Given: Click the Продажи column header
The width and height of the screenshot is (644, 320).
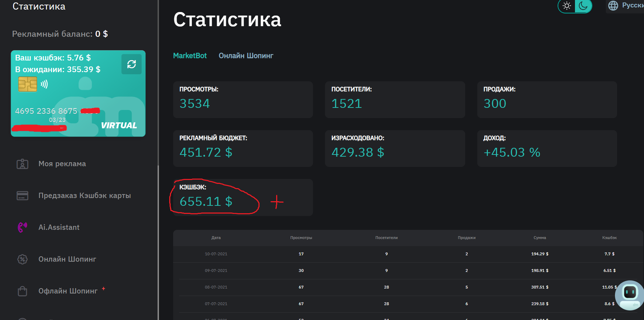Looking at the screenshot, I should (x=467, y=238).
